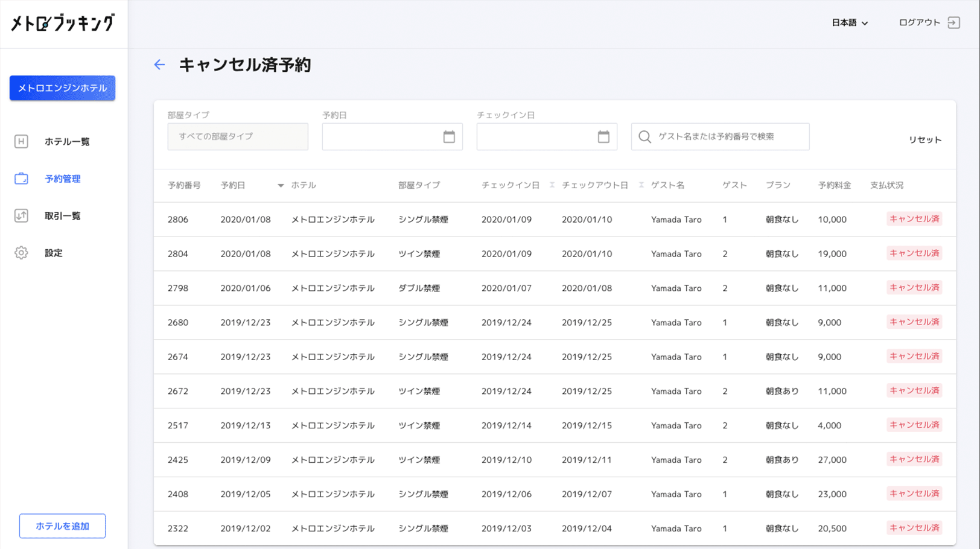Sort by チェックイン日 column sort icon

pos(552,185)
